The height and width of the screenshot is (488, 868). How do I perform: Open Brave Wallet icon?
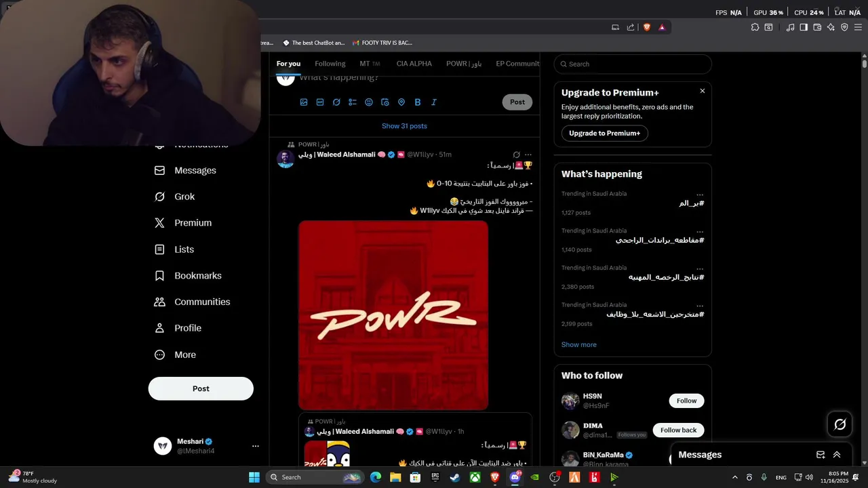(x=817, y=27)
